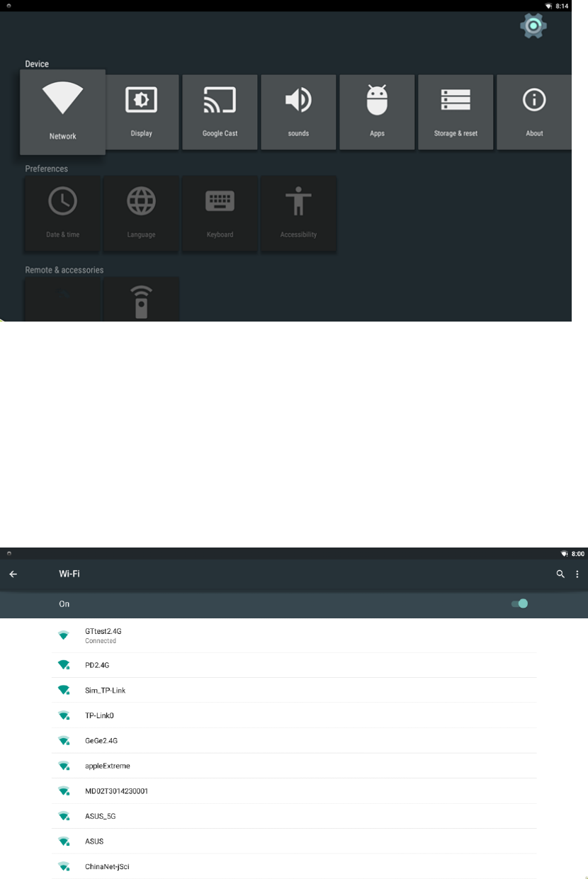Select the ASUS network
Screen dimensions: 588x879
pyautogui.click(x=294, y=841)
